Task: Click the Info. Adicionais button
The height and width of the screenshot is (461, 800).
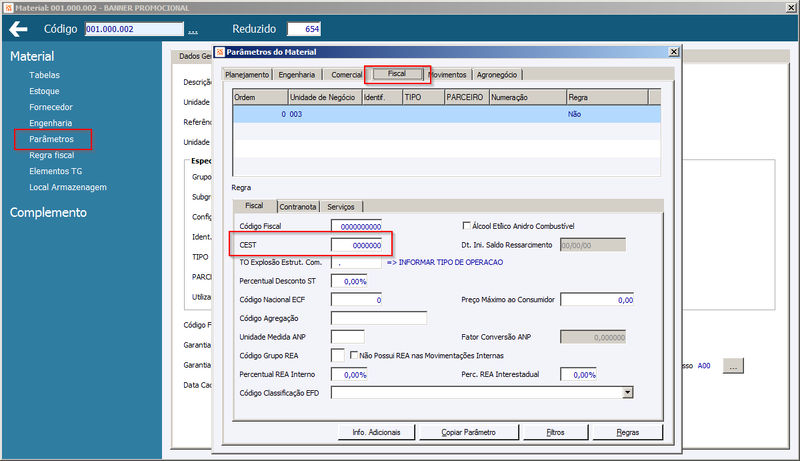Action: pos(377,432)
